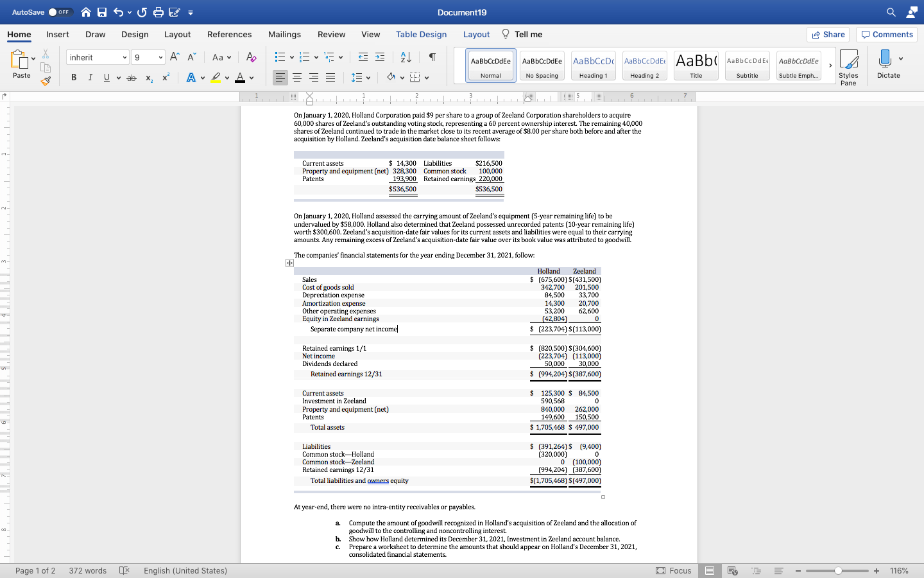Switch to the Table Design tab

tap(422, 35)
